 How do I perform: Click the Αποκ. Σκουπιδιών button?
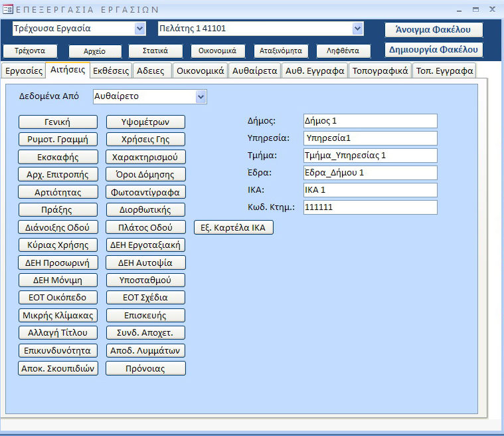(x=58, y=368)
